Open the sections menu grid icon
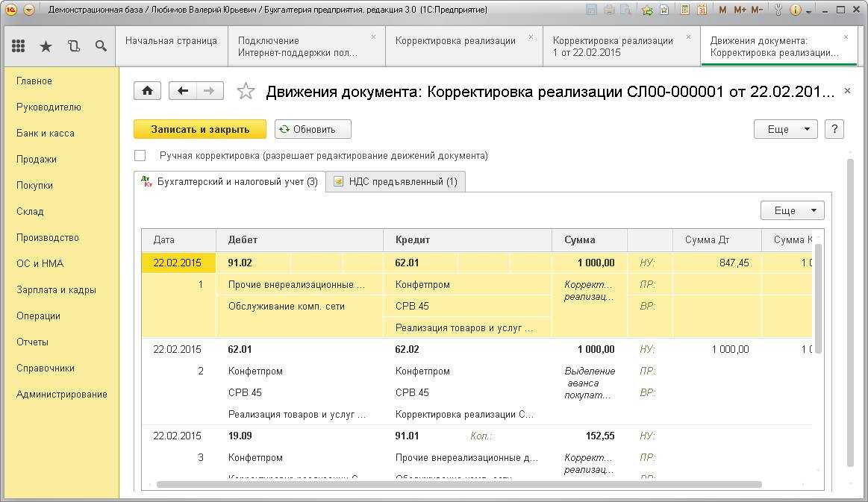Viewport: 868px width, 502px height. tap(18, 46)
